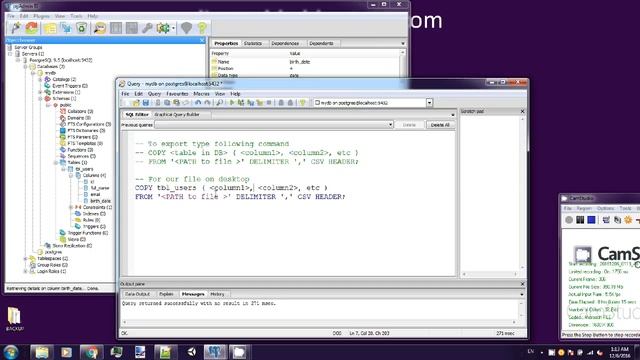This screenshot has height=360, width=640.
Task: Open the plugins dropdown arrow next to puzzle icon
Action: coord(173,28)
